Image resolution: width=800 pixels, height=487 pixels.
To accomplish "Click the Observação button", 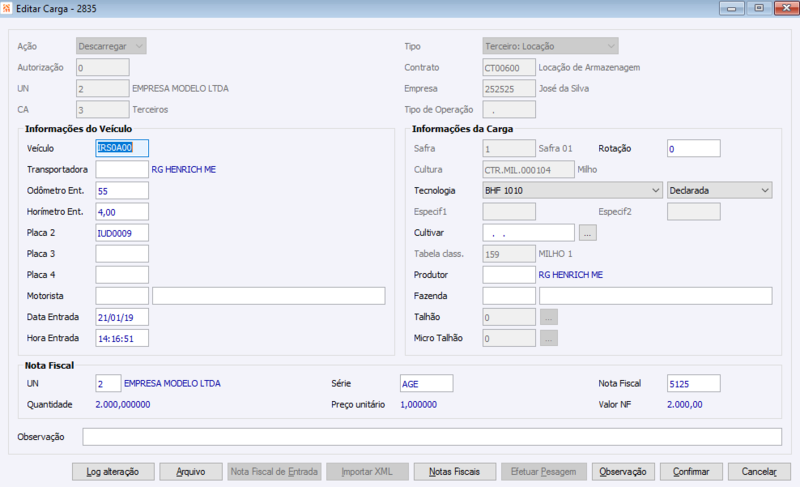I will [623, 472].
